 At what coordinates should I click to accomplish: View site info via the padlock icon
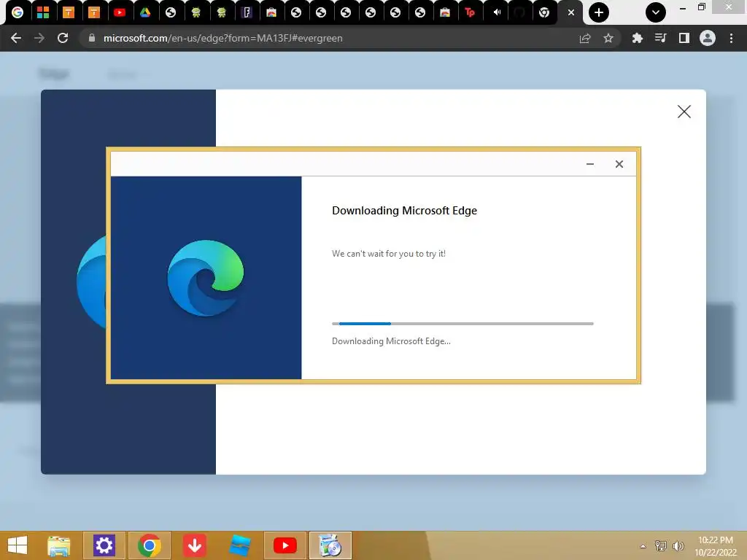(92, 38)
